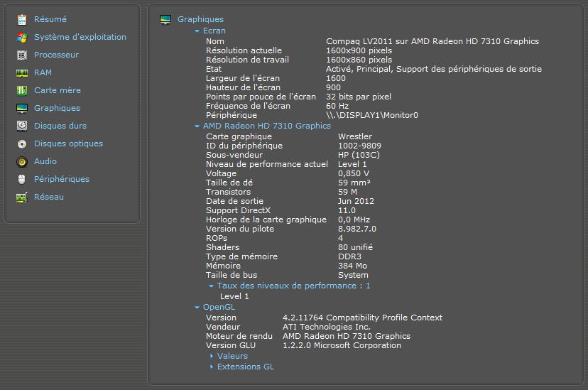Click the Etat row label
Screen dimensions: 588x390
tap(214, 69)
